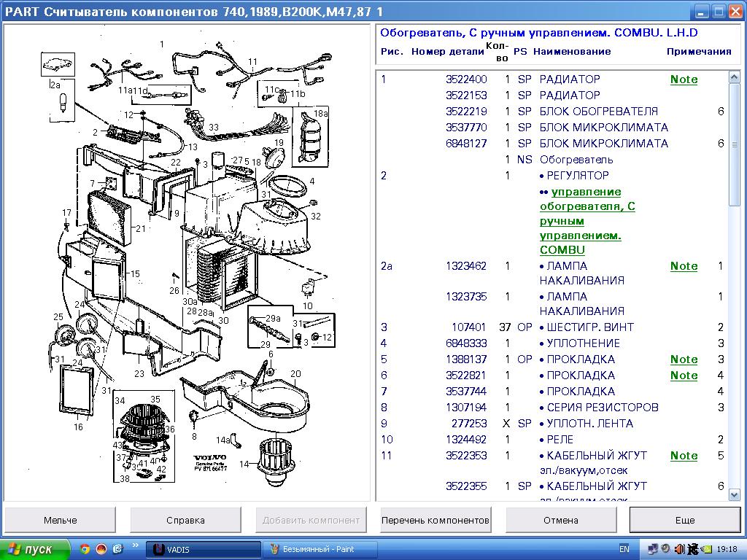
Task: Click the Перечень компонентов button
Action: tap(436, 520)
